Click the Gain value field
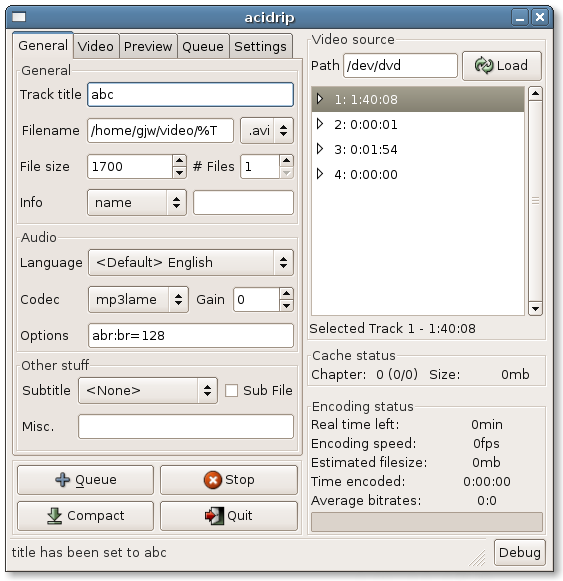563x581 pixels. tap(256, 299)
